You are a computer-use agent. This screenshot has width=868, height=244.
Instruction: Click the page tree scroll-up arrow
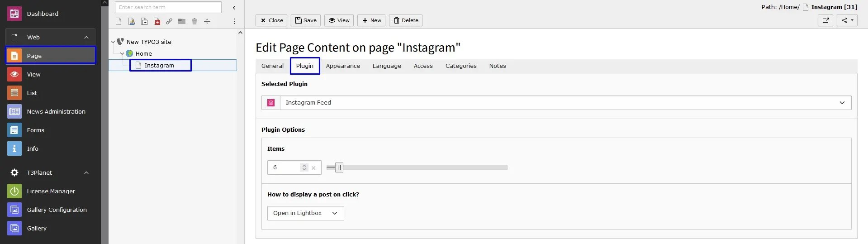(240, 33)
